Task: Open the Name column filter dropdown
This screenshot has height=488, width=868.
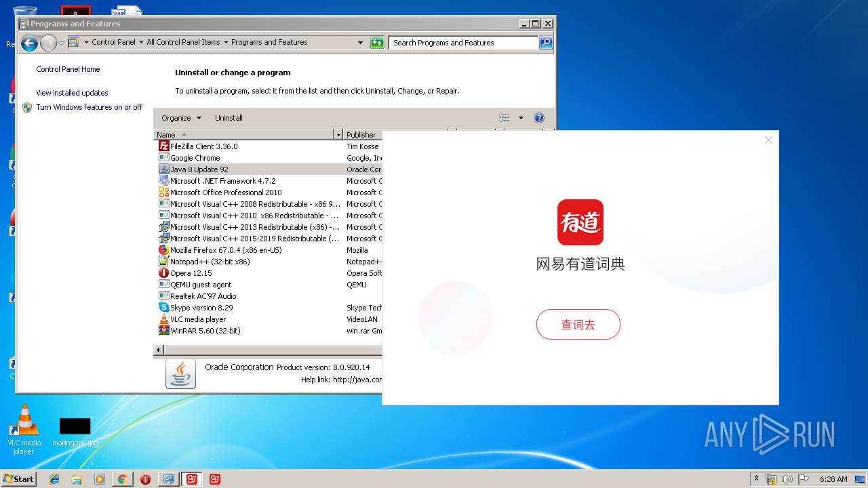Action: pyautogui.click(x=338, y=135)
